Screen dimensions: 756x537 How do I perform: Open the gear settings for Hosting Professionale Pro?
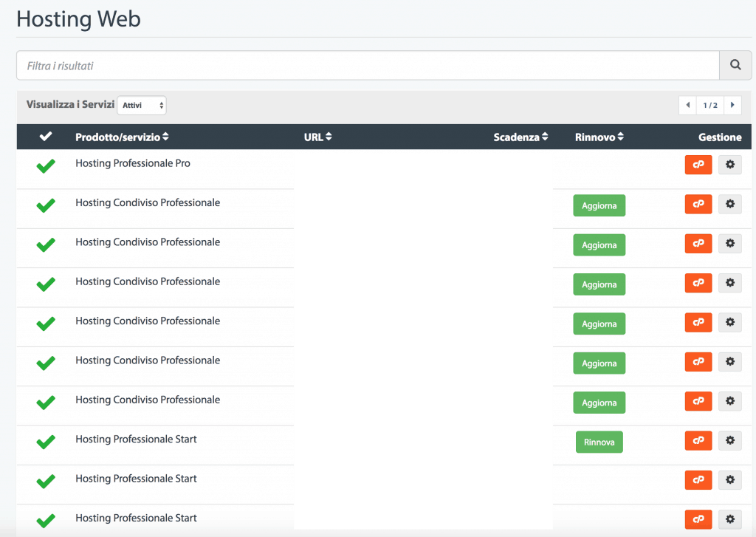729,164
